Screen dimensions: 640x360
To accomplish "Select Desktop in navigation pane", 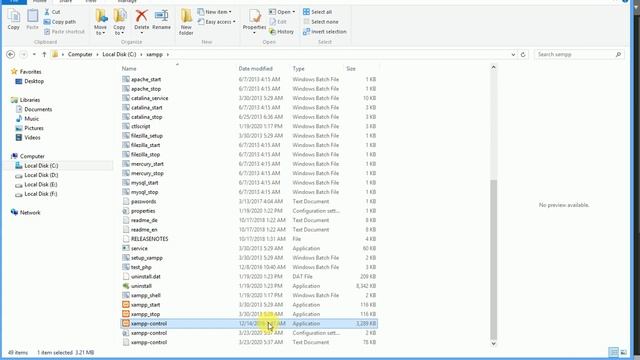I will point(29,81).
